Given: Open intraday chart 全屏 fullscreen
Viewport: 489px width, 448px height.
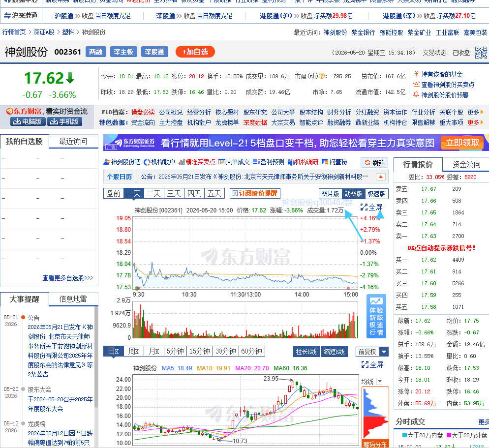Looking at the screenshot, I should [x=371, y=207].
